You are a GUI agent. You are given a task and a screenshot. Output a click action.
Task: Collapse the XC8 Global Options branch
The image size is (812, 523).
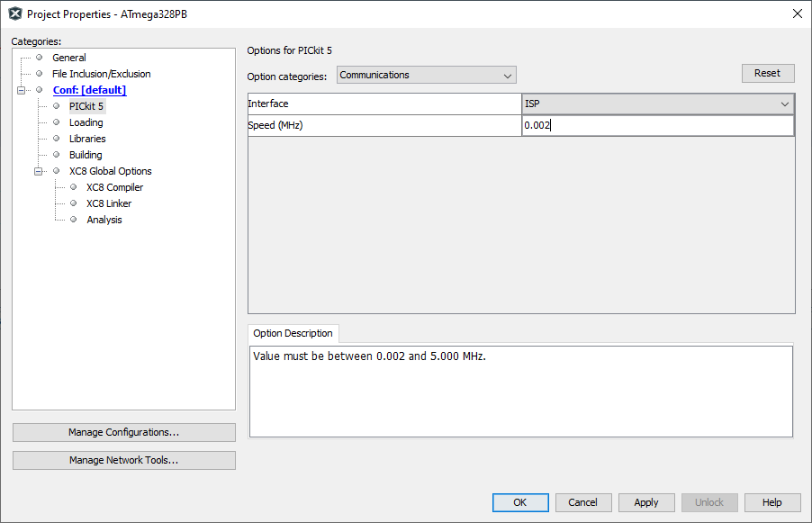click(x=39, y=170)
